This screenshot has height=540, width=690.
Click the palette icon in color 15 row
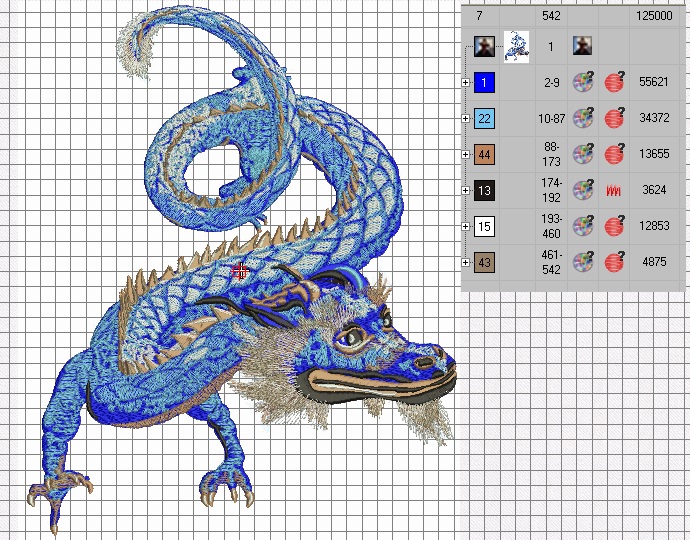point(582,226)
